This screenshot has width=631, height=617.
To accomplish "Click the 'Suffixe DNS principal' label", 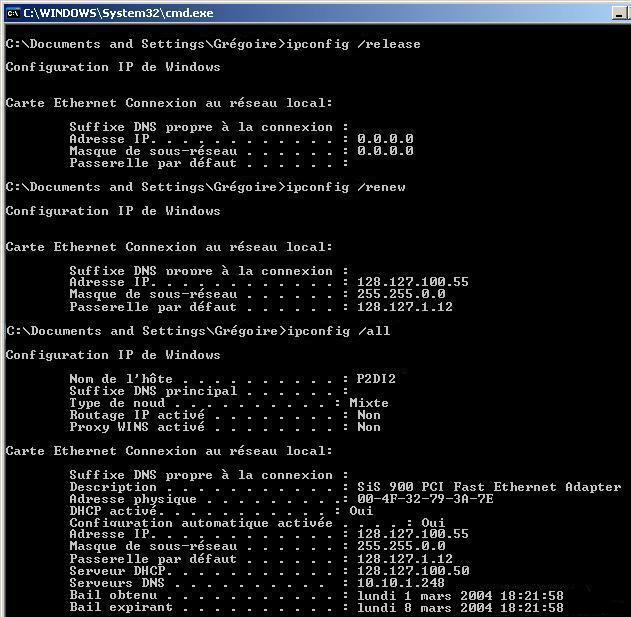I will 153,391.
